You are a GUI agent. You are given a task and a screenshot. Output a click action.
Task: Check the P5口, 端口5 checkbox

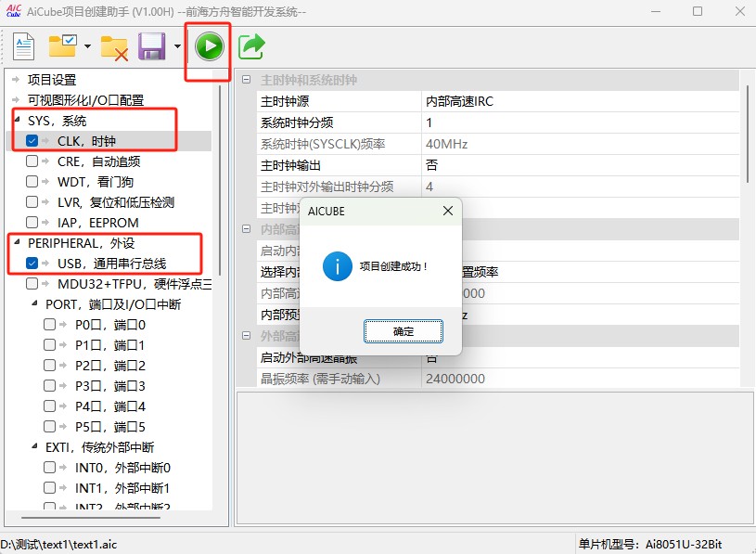coord(50,426)
